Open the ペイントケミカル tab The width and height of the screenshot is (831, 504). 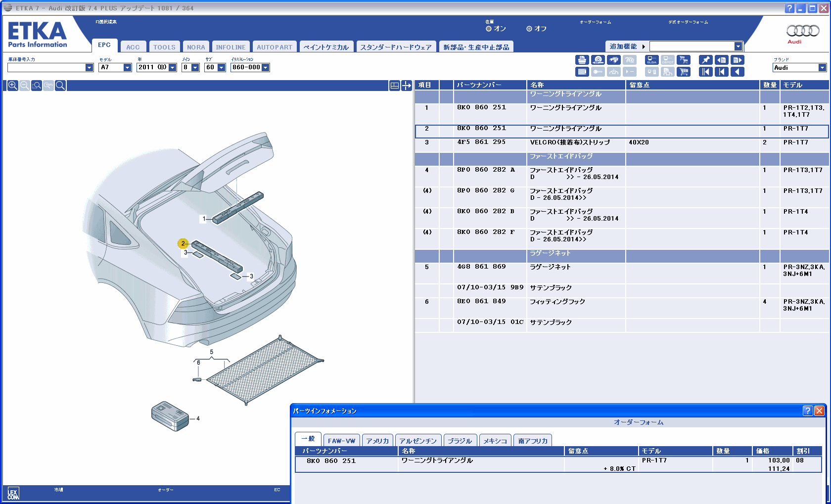click(326, 47)
